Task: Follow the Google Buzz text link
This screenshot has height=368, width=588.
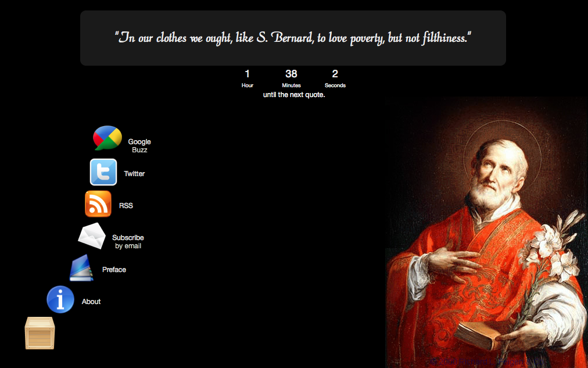Action: click(x=139, y=145)
